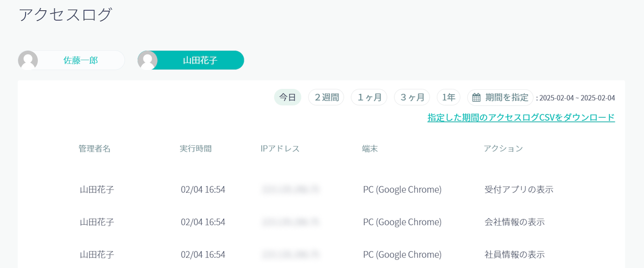Open the 期間を指定 date picker
644x268 pixels.
(x=500, y=97)
